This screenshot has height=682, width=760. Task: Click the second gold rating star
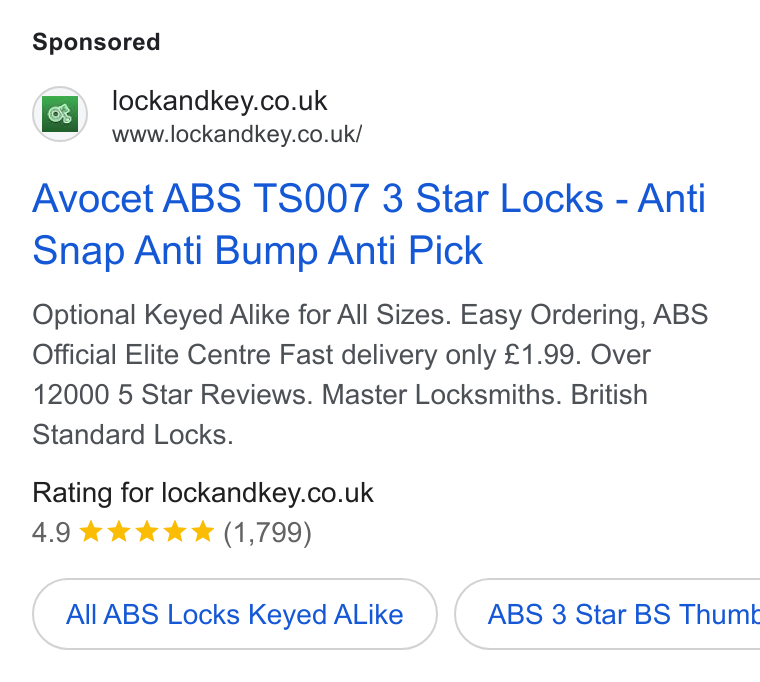pos(119,531)
